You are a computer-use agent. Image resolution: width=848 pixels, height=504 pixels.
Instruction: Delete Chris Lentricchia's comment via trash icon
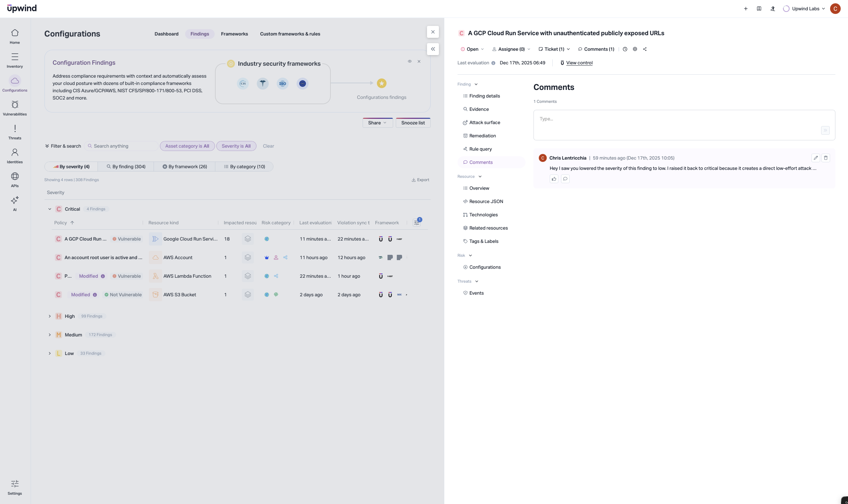[x=825, y=158]
